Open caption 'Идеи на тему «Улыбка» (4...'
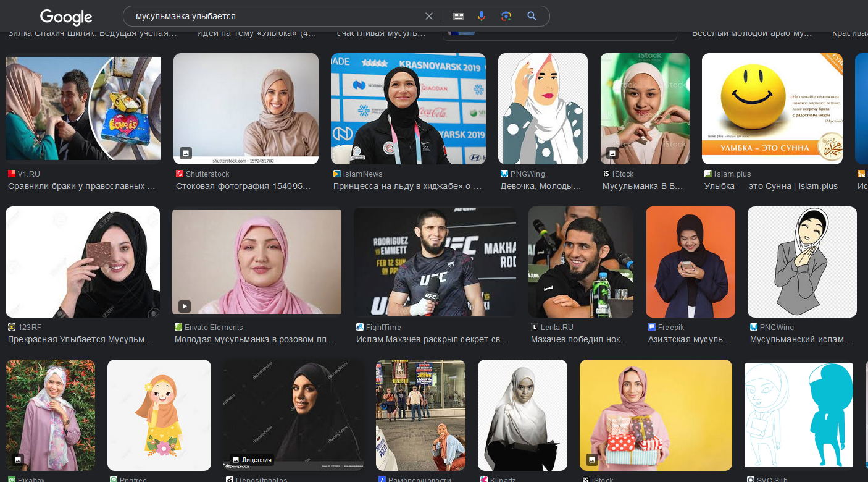This screenshot has width=868, height=482. 256,33
